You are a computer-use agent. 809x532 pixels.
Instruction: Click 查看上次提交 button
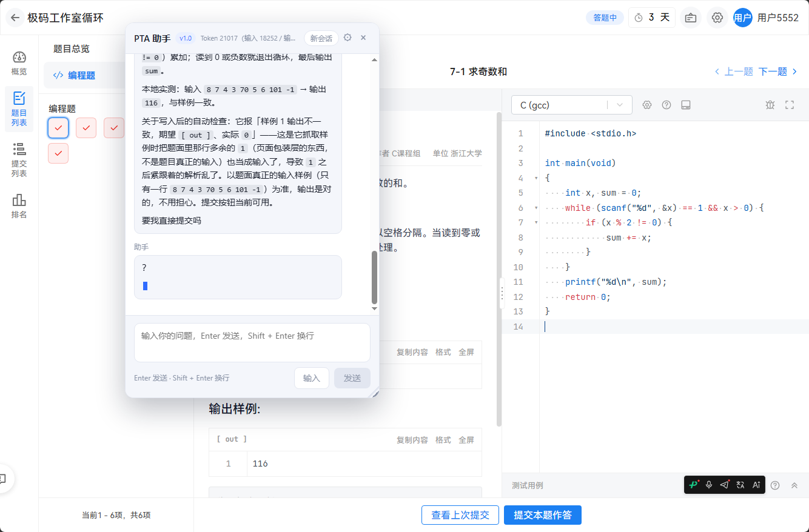(x=460, y=515)
